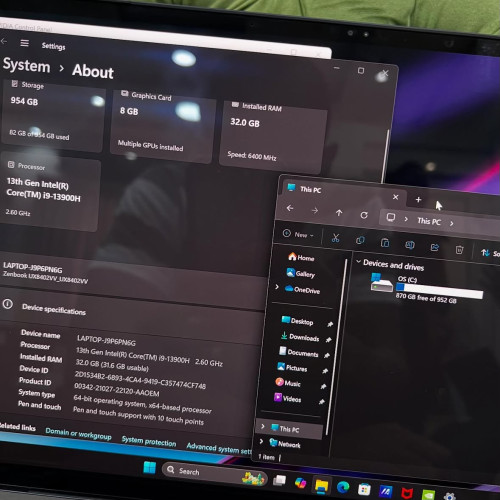This screenshot has width=500, height=500.
Task: Click the Rename icon in Explorer toolbar
Action: 410,245
